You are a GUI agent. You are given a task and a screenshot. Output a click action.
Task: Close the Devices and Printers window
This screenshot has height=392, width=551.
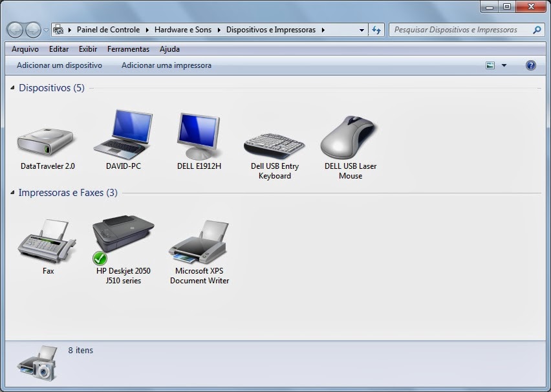tap(531, 6)
